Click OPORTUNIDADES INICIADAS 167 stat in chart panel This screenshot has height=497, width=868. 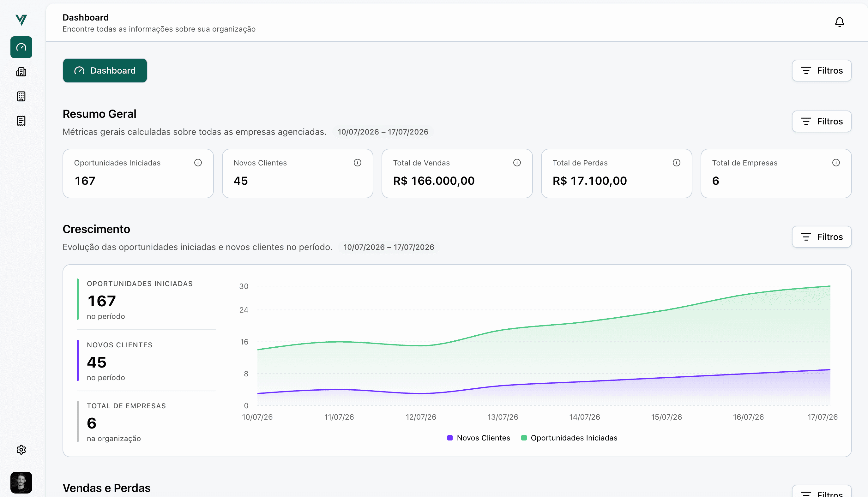coord(146,300)
